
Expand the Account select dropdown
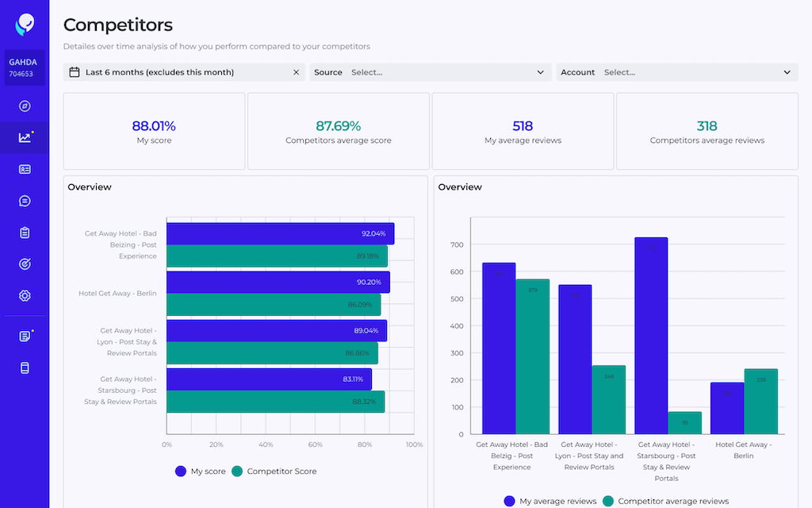pyautogui.click(x=677, y=72)
